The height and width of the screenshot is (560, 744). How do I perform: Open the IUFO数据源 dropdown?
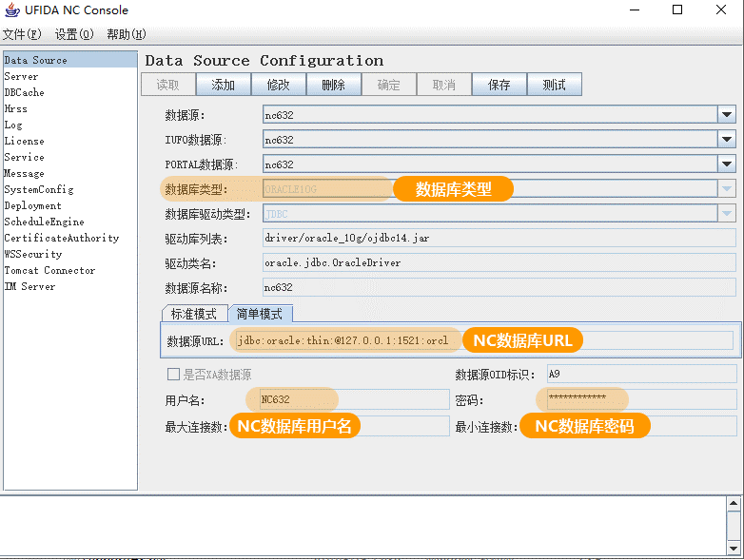pos(727,140)
